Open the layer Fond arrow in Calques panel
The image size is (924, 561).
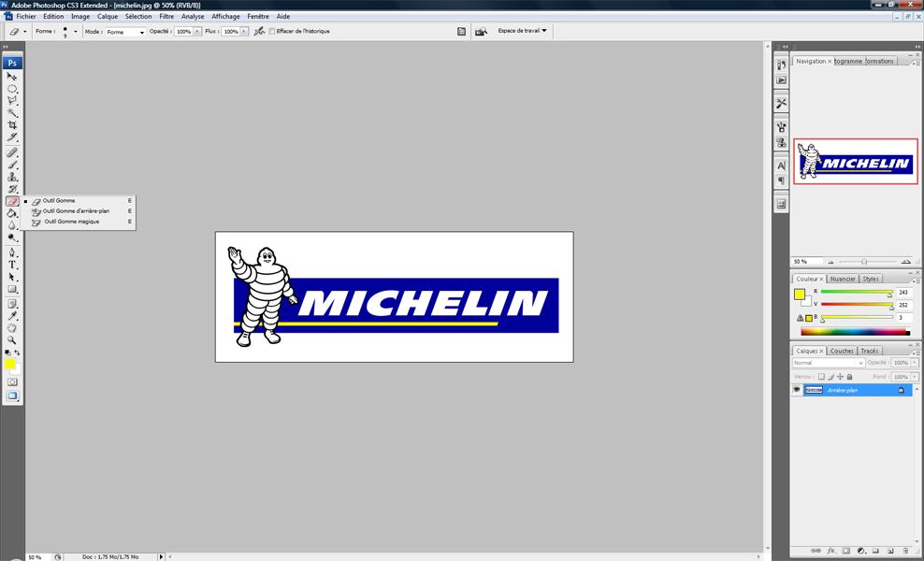click(x=915, y=377)
